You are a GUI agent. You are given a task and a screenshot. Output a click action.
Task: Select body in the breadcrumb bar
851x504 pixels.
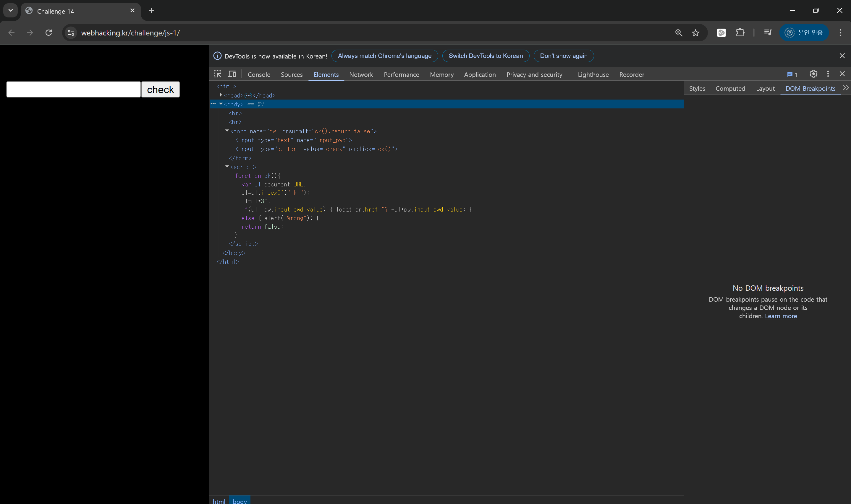click(x=240, y=501)
